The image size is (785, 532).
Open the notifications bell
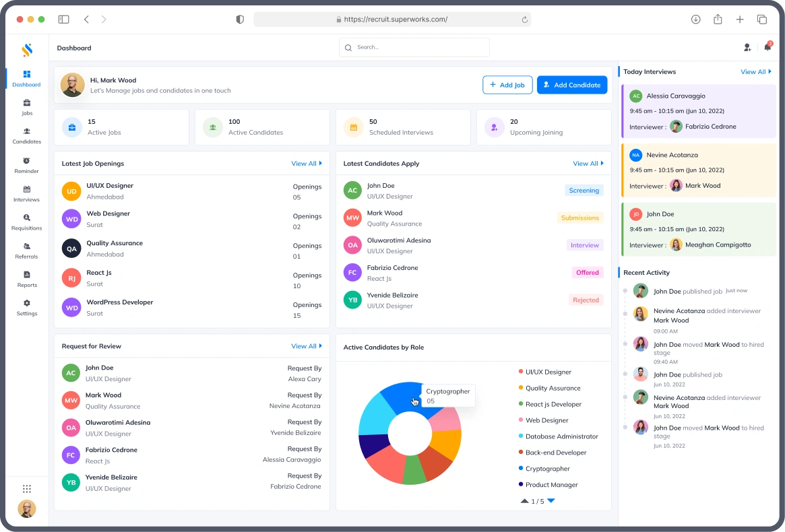[767, 47]
